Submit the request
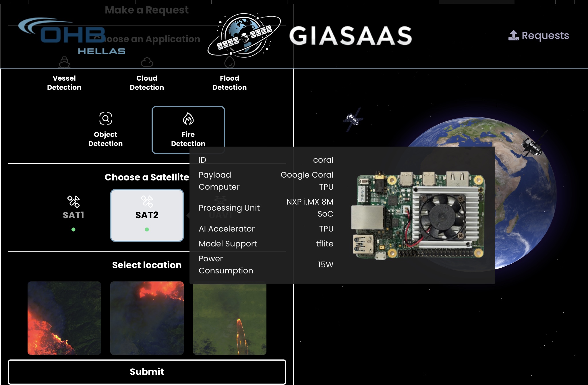Screen dimensions: 588x385 coord(147,372)
